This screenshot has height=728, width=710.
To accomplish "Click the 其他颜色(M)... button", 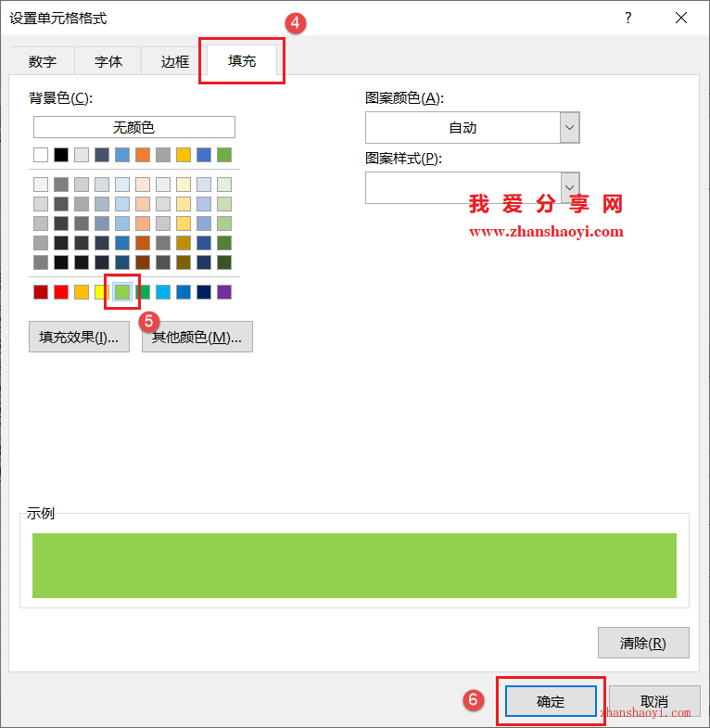I will pos(197,337).
